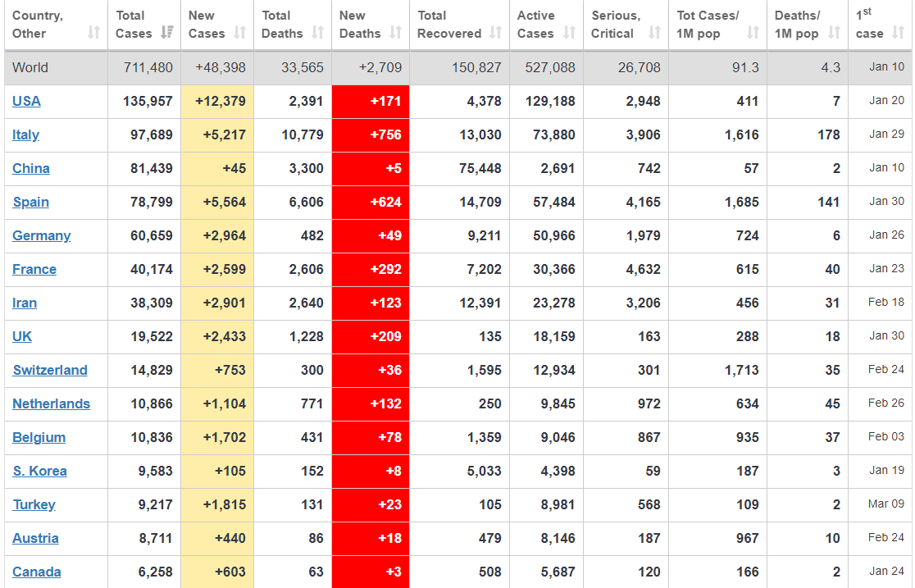Sort by Total Recovered arrow icon
Viewport: 915px width, 588px height.
pyautogui.click(x=495, y=33)
